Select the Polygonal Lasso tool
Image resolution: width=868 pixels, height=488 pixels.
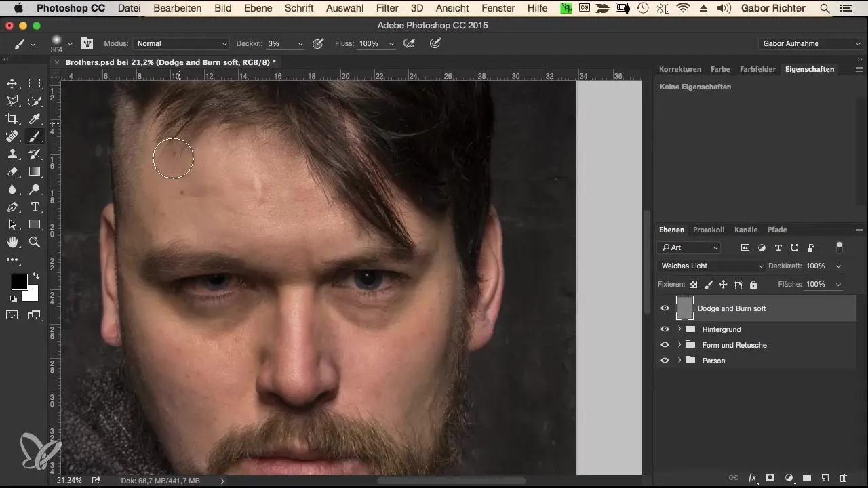12,101
